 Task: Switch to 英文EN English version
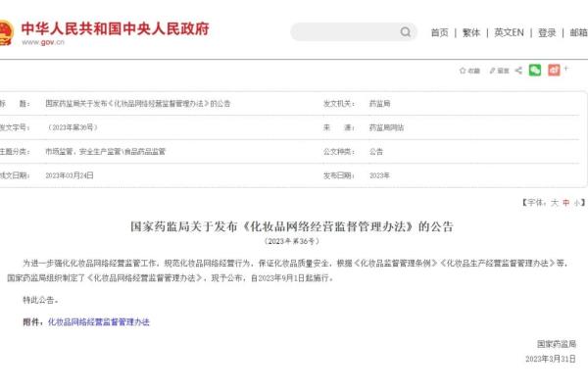(x=509, y=32)
